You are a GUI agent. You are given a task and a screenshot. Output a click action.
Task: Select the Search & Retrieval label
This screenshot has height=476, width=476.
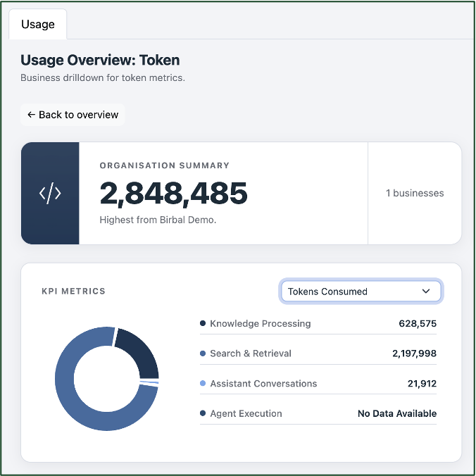pos(251,353)
